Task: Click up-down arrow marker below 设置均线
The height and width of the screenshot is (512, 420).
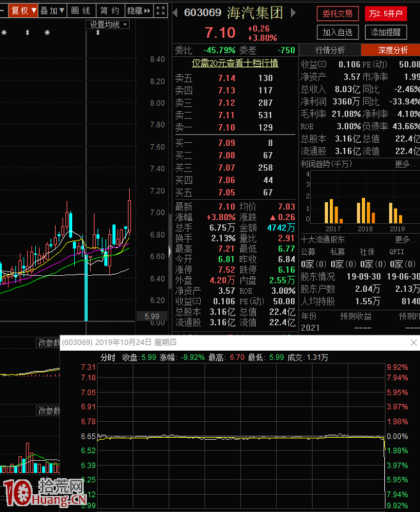Action: coord(98,33)
